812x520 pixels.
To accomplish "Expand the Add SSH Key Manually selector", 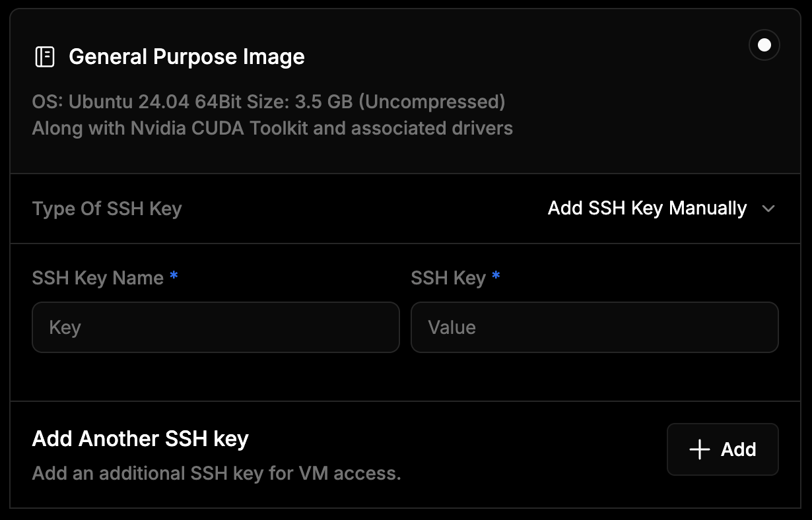I will (647, 209).
